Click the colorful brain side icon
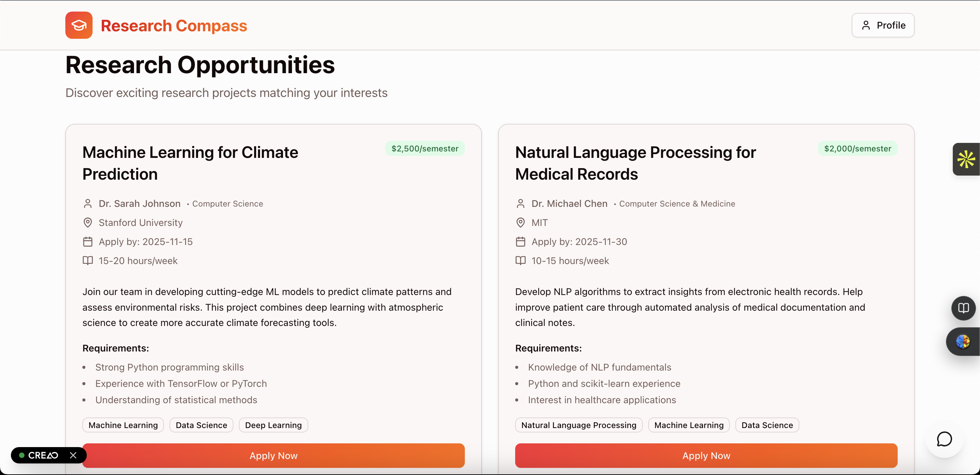Viewport: 980px width, 475px height. pos(963,341)
